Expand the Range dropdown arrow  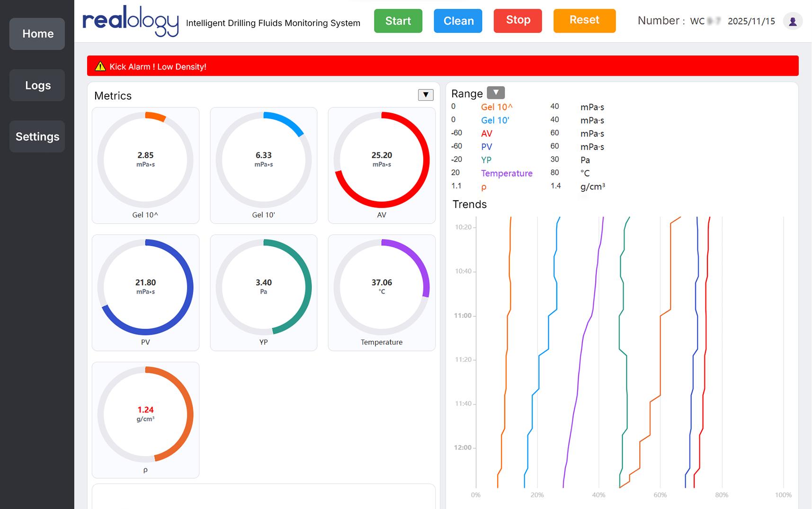coord(495,93)
